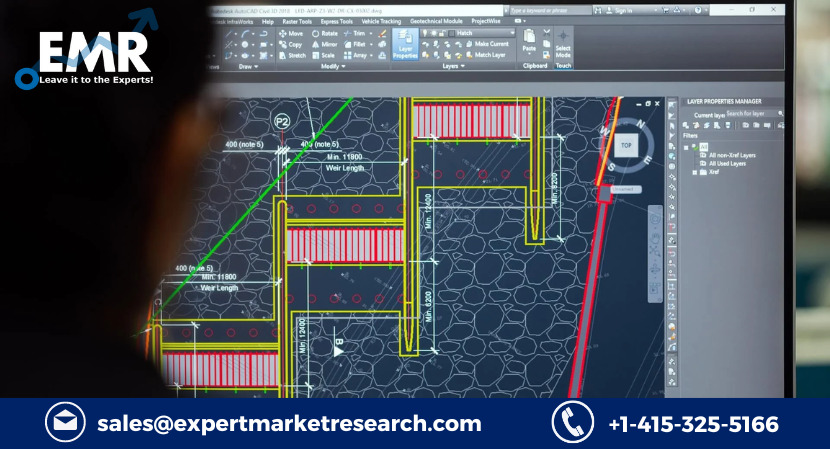830x449 pixels.
Task: Open the Trim tool dropdown arrow
Action: point(371,33)
